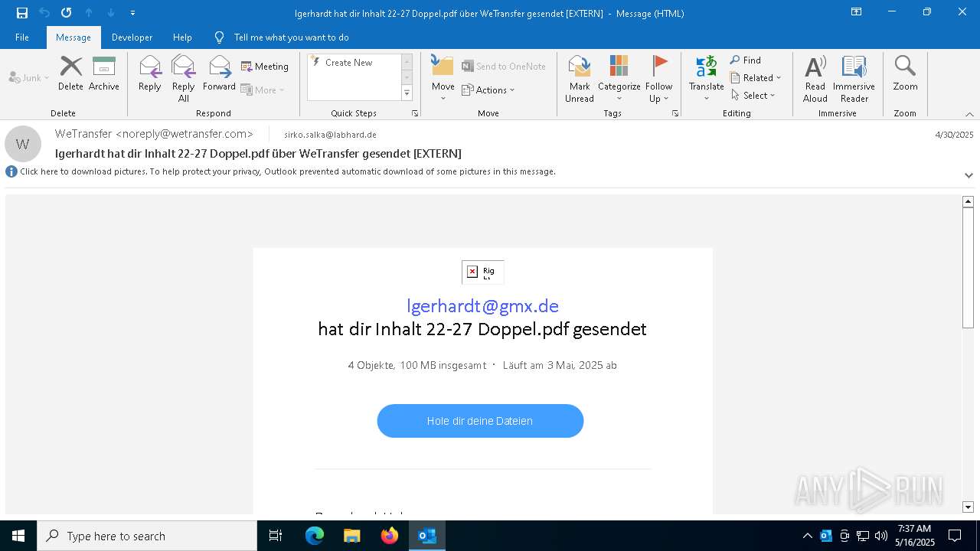Delete this message
Image resolution: width=980 pixels, height=551 pixels.
point(70,73)
